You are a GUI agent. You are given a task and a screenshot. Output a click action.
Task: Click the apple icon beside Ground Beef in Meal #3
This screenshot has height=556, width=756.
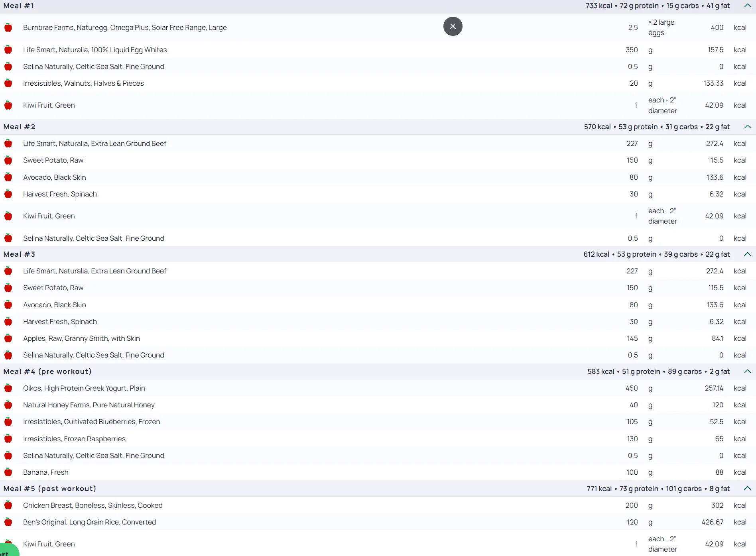pos(8,271)
